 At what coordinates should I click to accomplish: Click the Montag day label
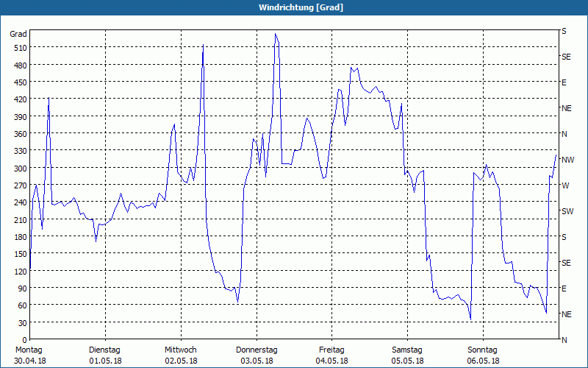29,350
